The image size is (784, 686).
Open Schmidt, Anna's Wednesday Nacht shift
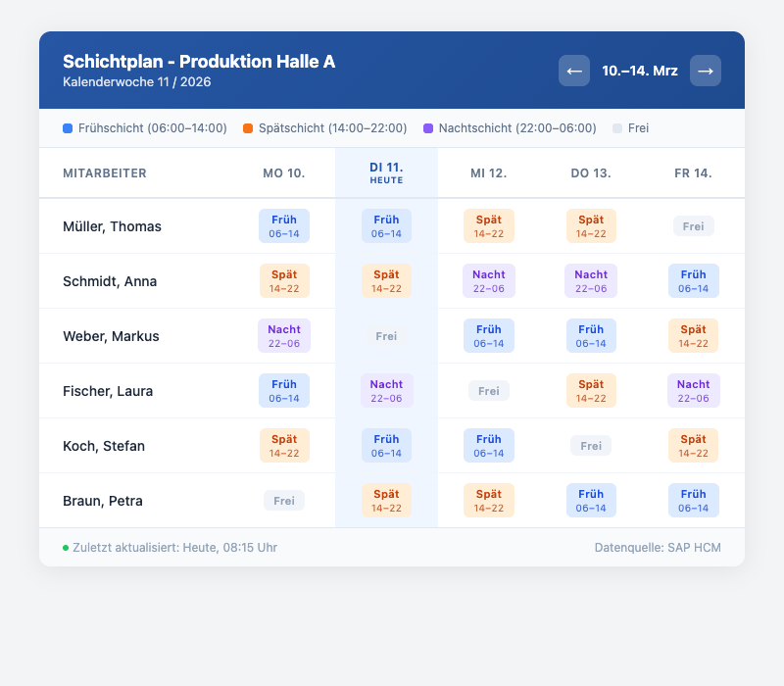(489, 281)
